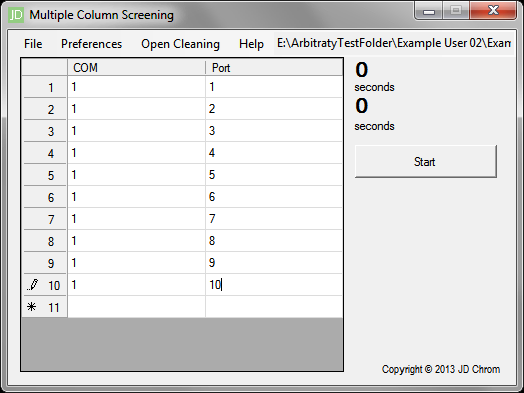Image resolution: width=524 pixels, height=393 pixels.
Task: Click the Port cell with value 3
Action: point(274,131)
